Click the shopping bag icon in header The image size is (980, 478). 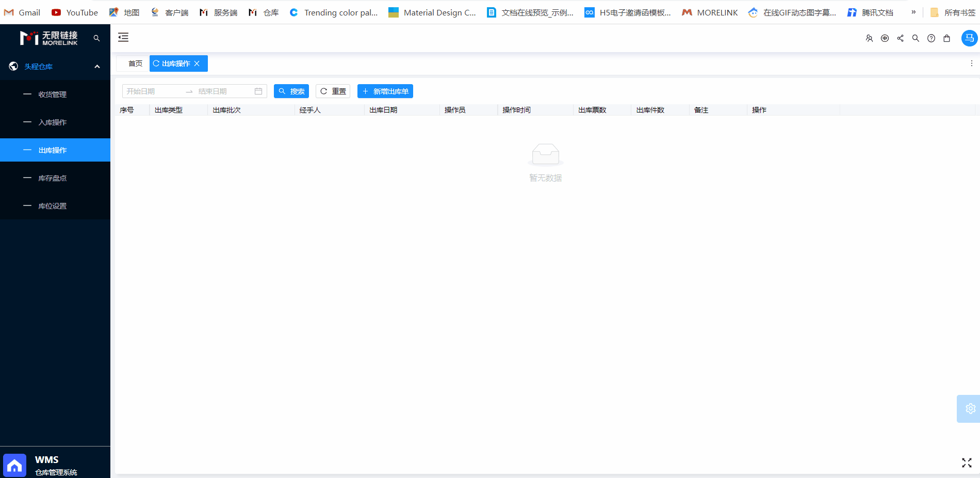coord(946,38)
